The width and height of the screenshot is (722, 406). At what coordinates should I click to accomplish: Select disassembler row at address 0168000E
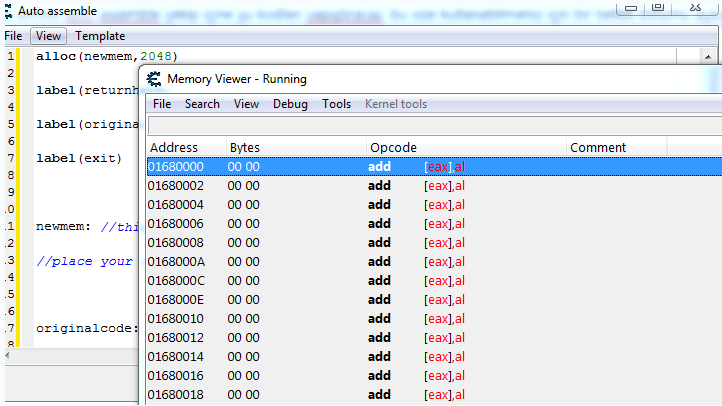[x=434, y=300]
